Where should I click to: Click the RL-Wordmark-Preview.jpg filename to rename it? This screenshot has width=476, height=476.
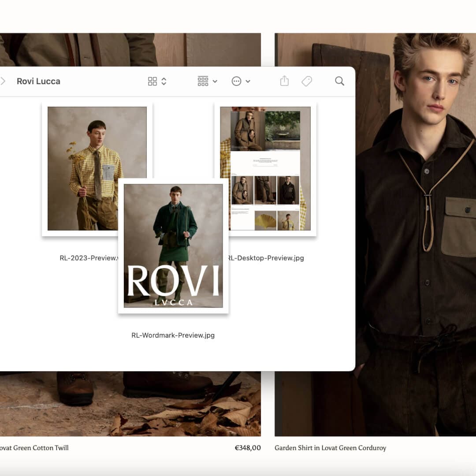click(x=172, y=335)
